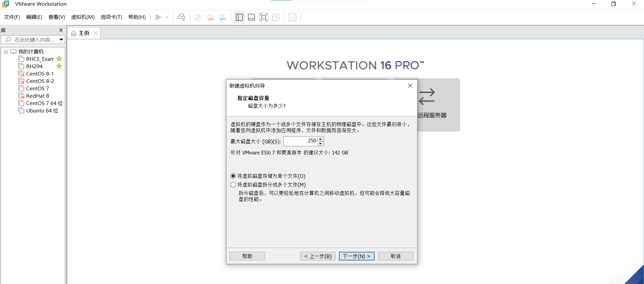Click the 指定磁盘容量 heading text
This screenshot has height=284, width=644.
(x=253, y=98)
